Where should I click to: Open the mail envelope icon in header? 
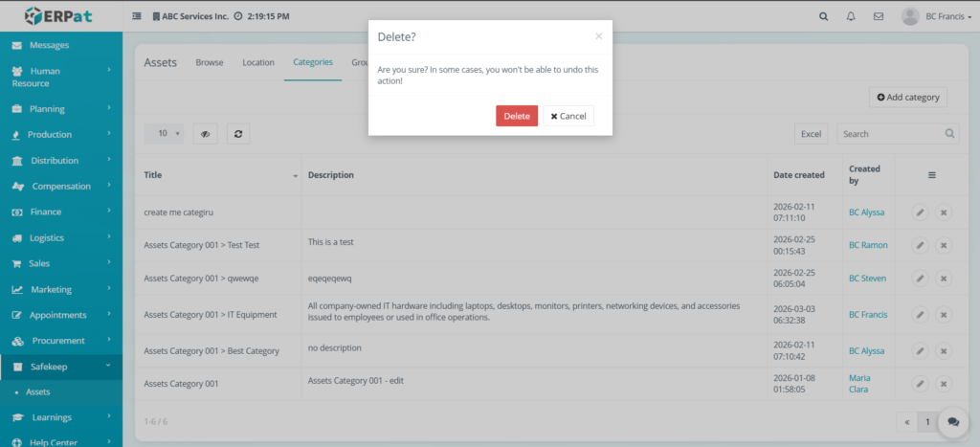878,16
